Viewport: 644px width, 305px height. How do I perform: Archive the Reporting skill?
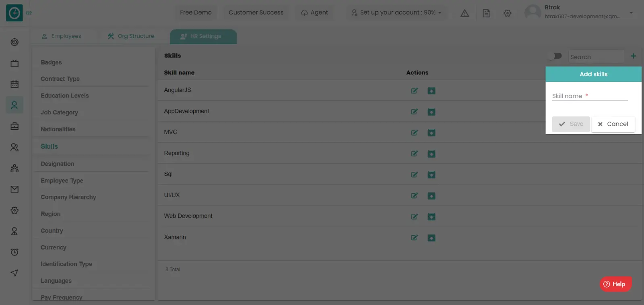(431, 154)
